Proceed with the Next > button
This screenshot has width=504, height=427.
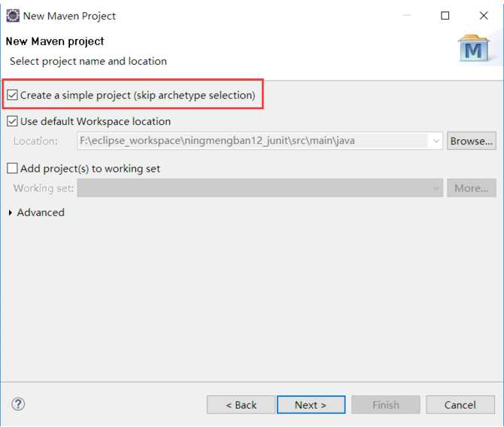click(311, 405)
